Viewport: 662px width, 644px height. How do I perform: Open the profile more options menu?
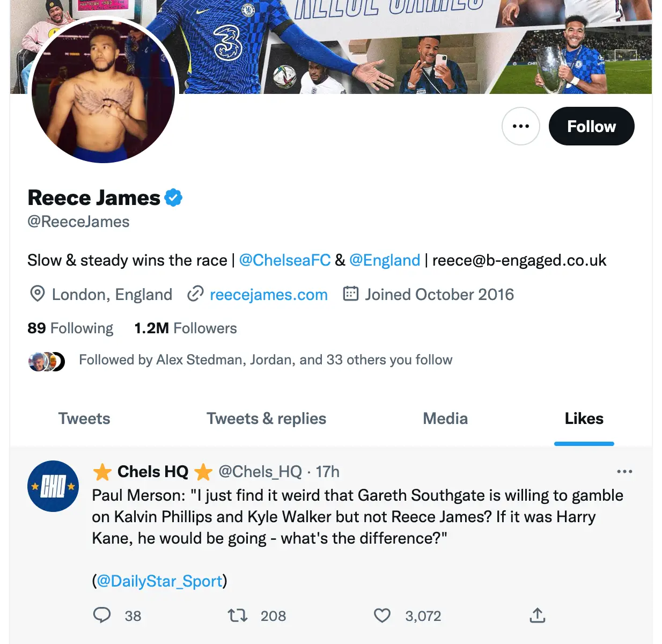click(520, 126)
